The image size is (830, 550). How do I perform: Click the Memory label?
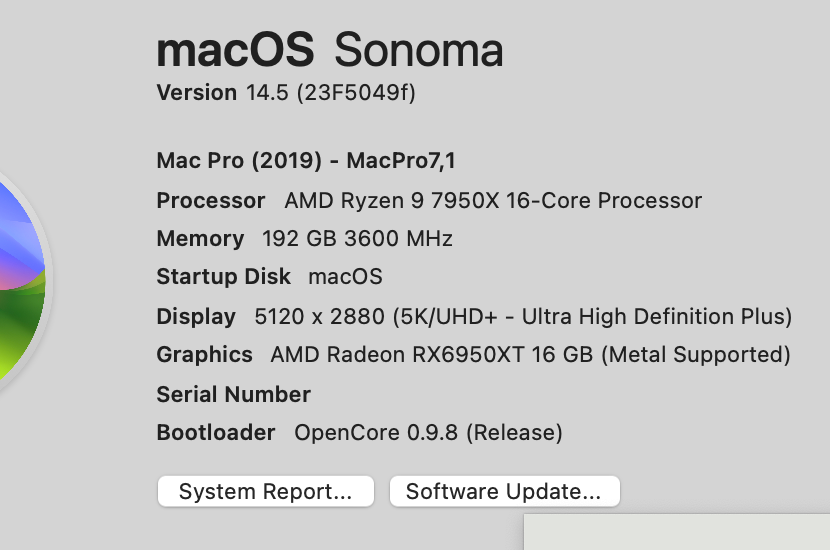[x=200, y=239]
